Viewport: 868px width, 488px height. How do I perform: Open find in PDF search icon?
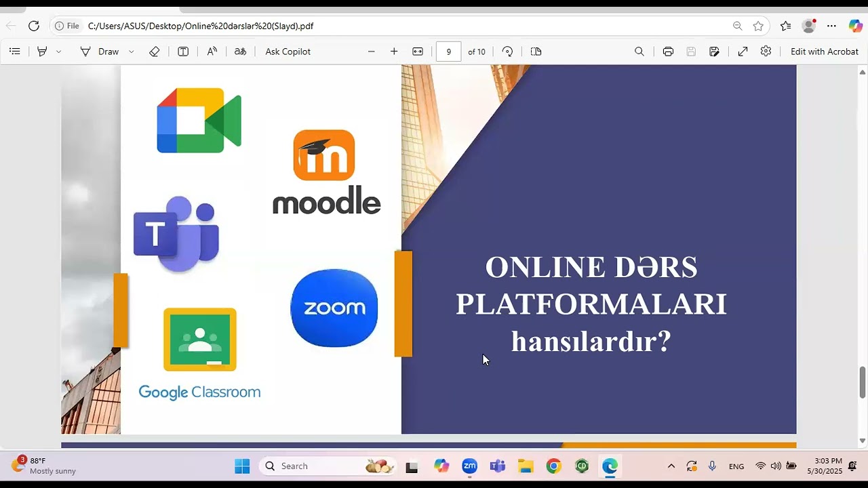[x=639, y=52]
